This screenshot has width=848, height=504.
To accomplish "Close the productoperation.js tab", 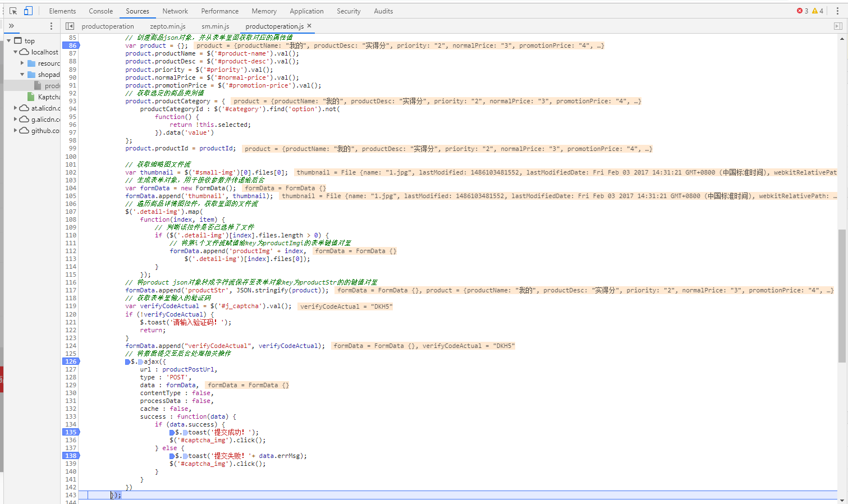I will (x=309, y=26).
